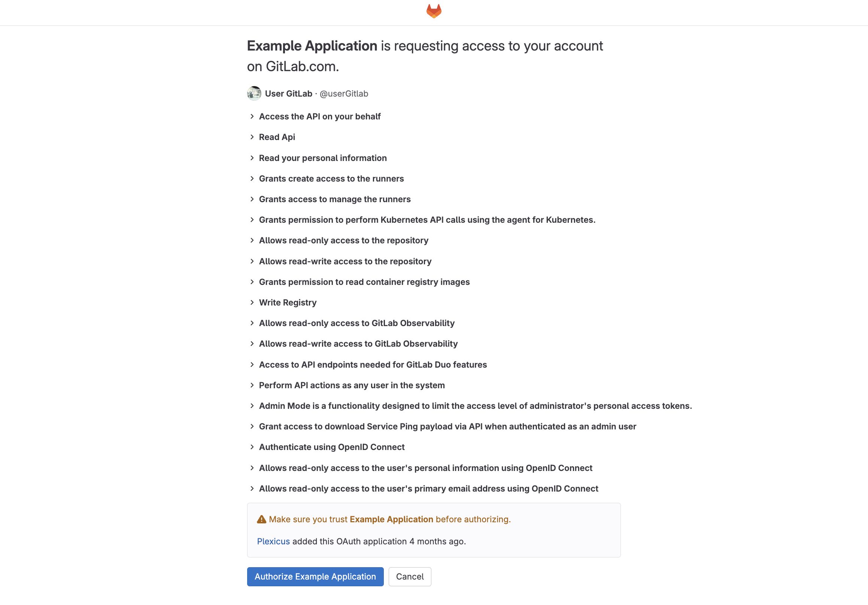Expand read-only GitLab Observability access details
Screen dimensions: 868x605
tap(252, 323)
